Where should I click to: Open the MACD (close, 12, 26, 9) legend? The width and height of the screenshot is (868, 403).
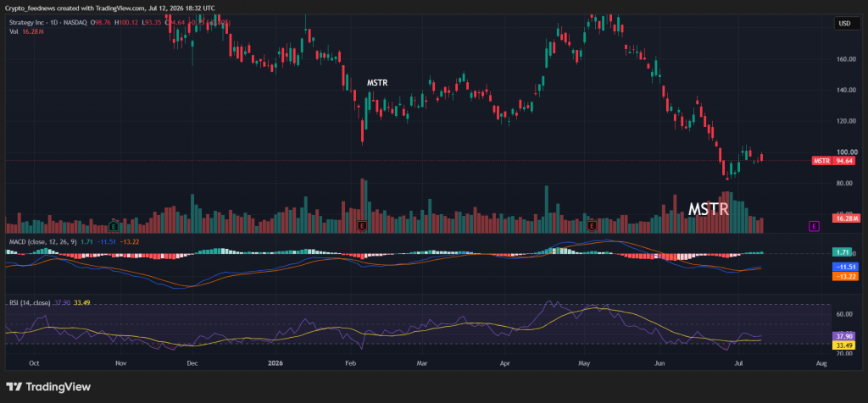[x=43, y=241]
